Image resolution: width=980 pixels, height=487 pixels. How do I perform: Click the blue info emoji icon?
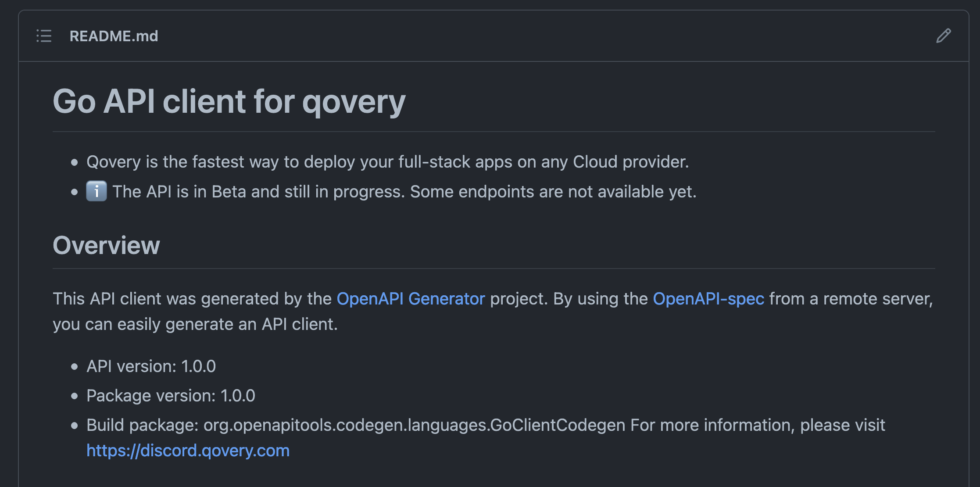(x=97, y=191)
